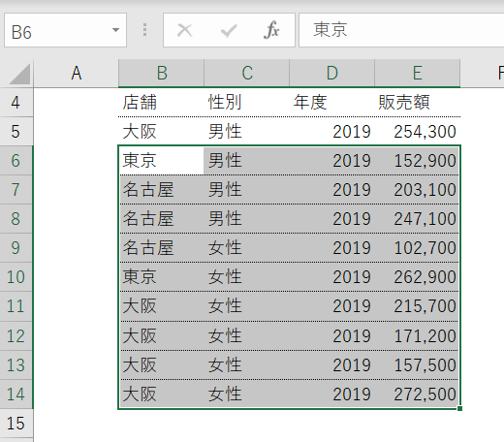This screenshot has height=442, width=504.
Task: Select row 11 header
Action: coord(16,306)
